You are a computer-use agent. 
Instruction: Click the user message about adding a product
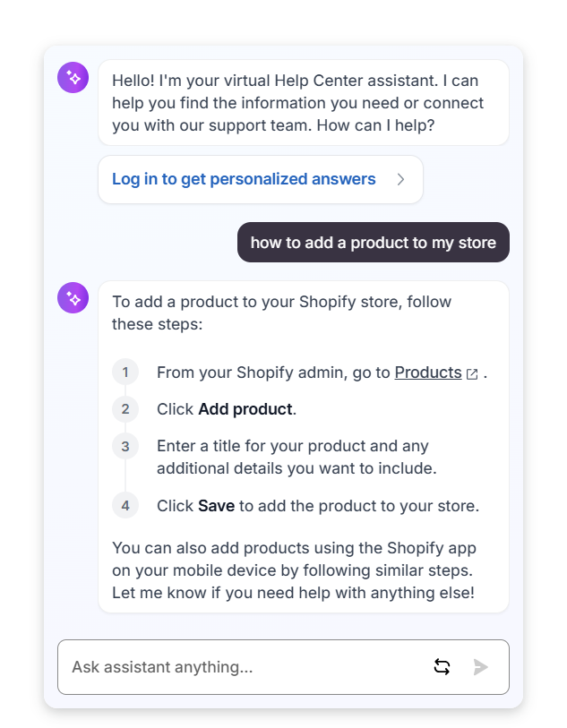(x=373, y=243)
